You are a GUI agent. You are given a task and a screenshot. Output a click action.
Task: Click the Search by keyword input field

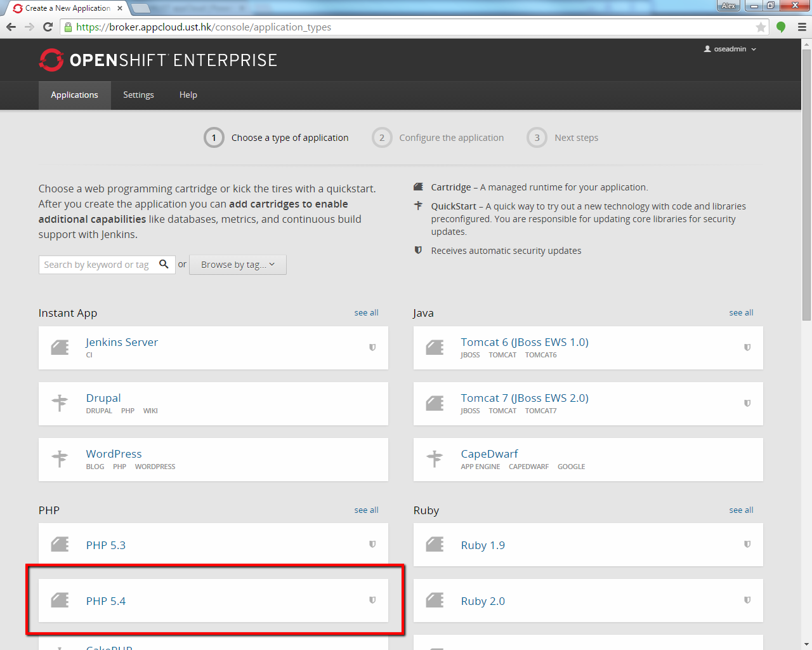(96, 265)
